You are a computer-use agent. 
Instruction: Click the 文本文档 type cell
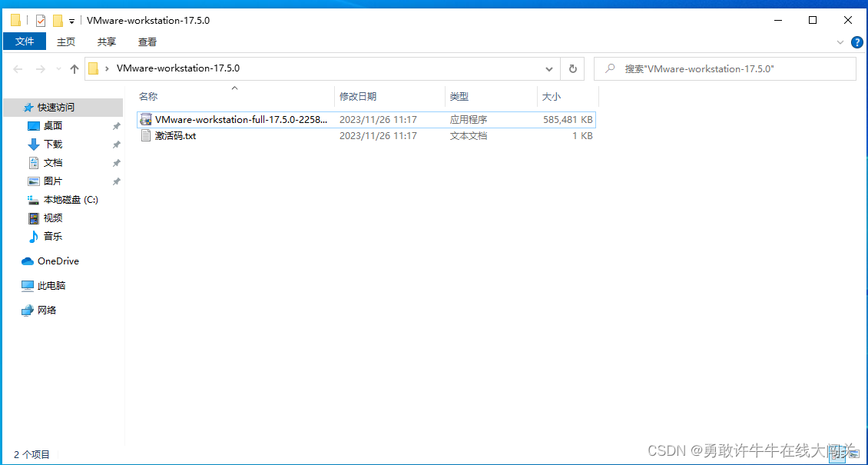pos(469,135)
